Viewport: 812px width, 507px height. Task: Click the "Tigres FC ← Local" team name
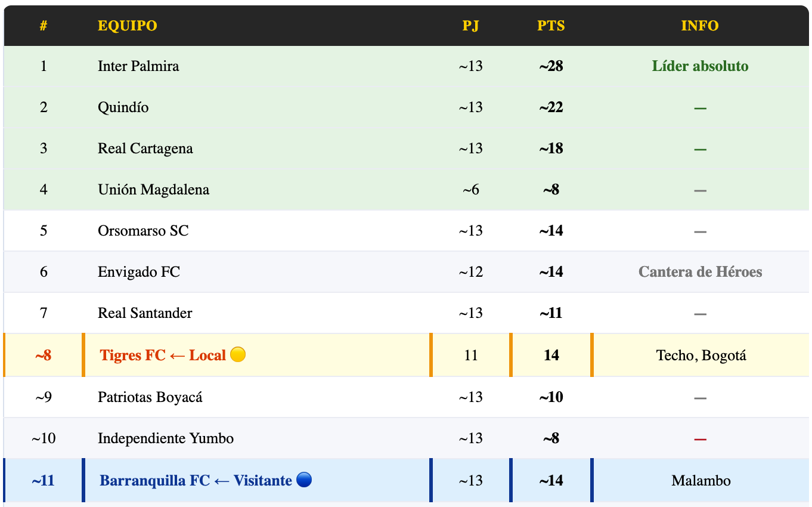click(x=163, y=355)
